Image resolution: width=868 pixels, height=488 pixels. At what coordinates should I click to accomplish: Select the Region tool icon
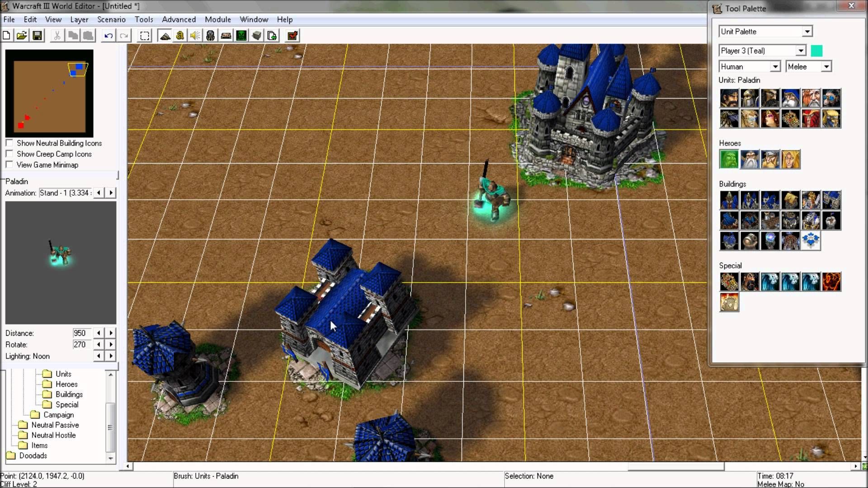point(145,36)
